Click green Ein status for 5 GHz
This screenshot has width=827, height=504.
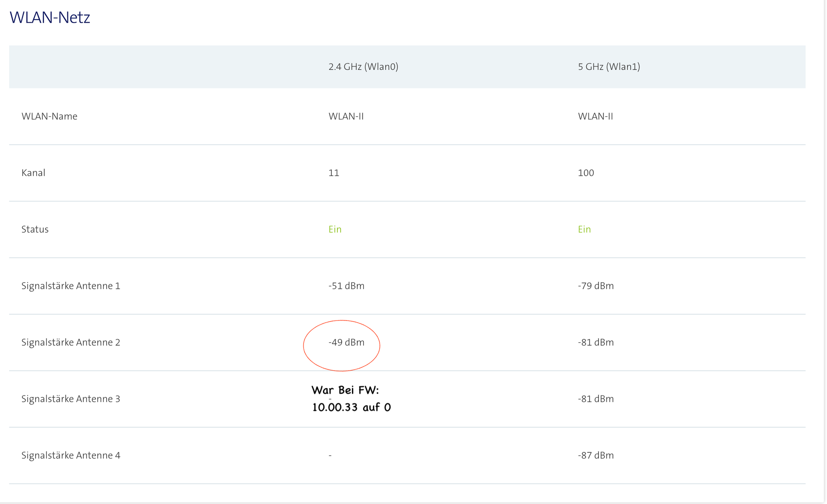584,229
